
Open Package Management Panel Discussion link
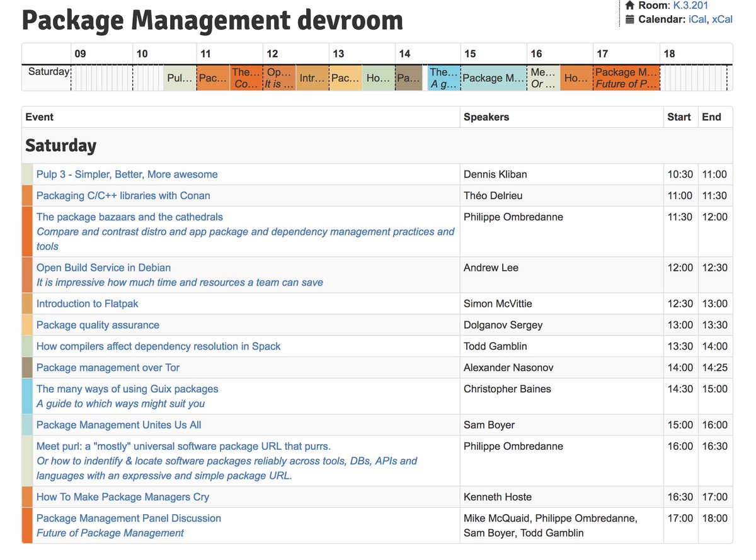tap(129, 518)
